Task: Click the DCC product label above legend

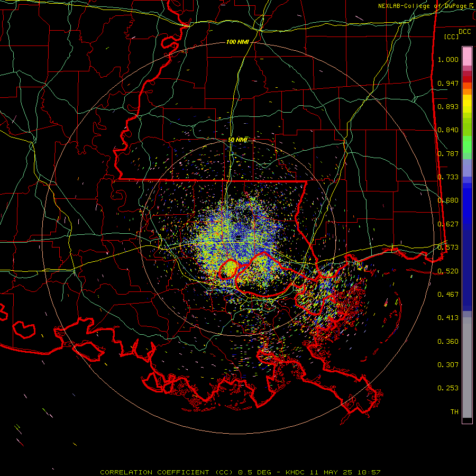Action: (x=464, y=32)
